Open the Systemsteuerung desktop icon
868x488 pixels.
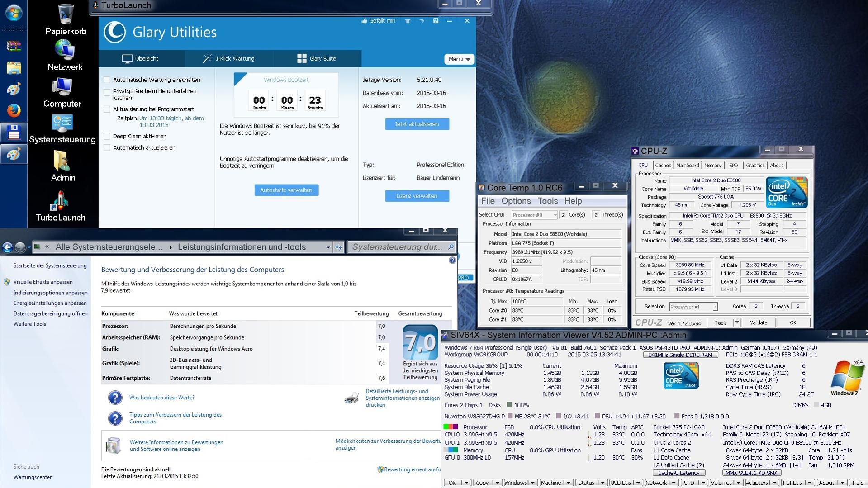tap(62, 129)
